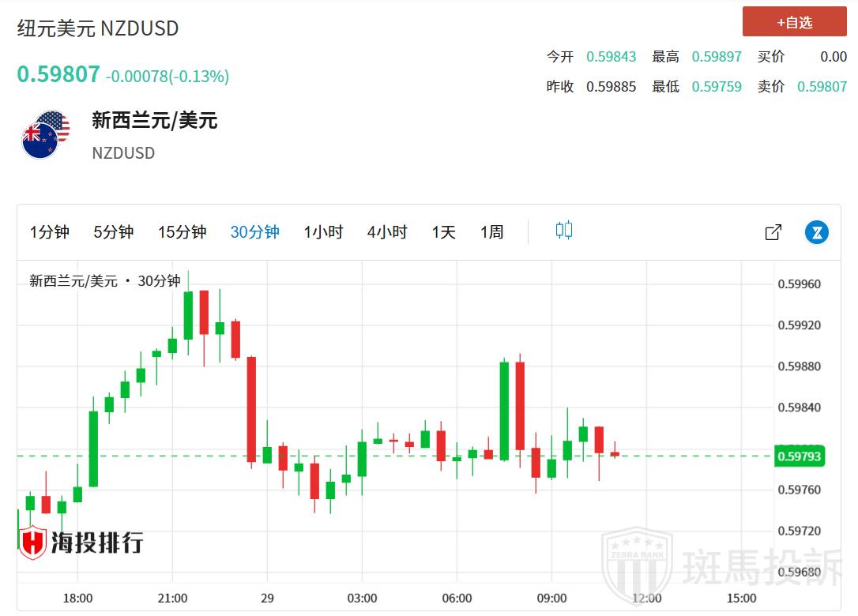Show the 1天 daily chart

443,232
